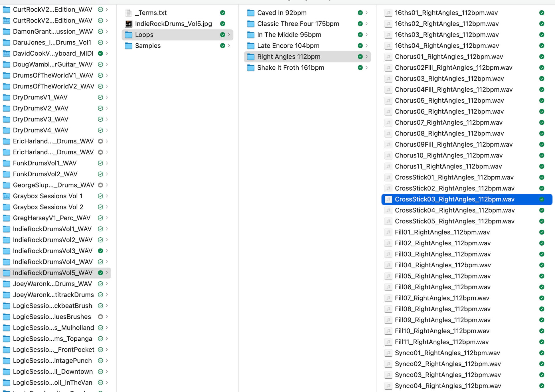The image size is (555, 392).
Task: Open the Late Encore 104bpm folder
Action: pyautogui.click(x=288, y=46)
